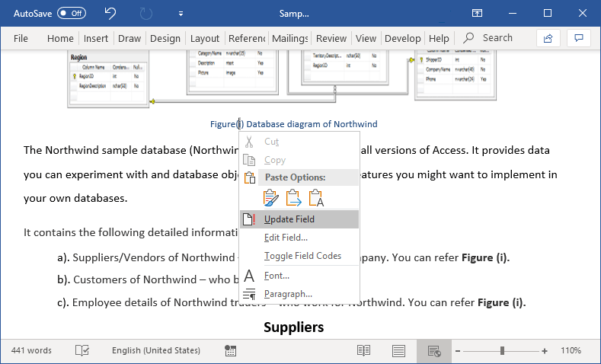Select Keep Text Only paste icon
Screen dimensions: 601x364
[317, 199]
